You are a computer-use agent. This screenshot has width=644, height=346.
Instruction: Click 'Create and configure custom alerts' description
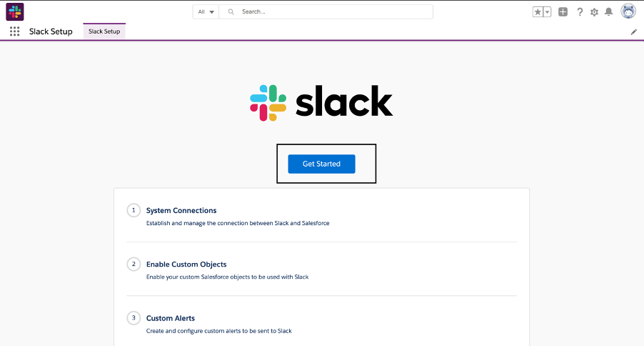pos(219,331)
